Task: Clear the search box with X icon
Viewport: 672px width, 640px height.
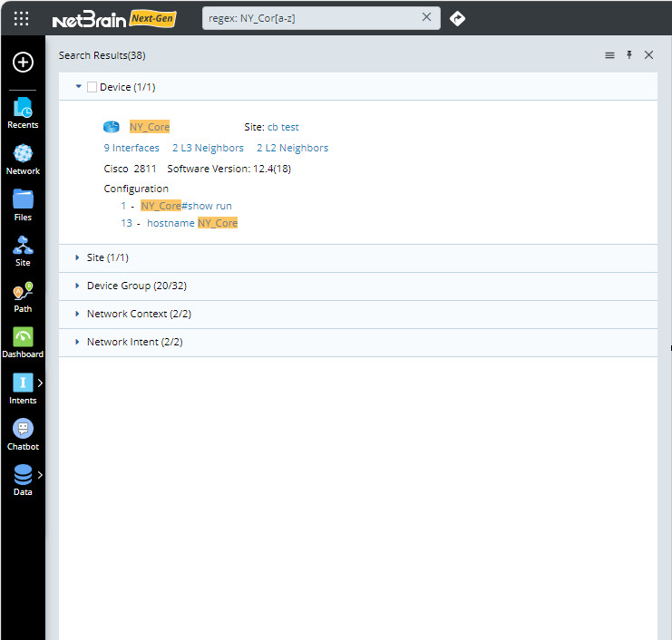Action: pyautogui.click(x=426, y=17)
